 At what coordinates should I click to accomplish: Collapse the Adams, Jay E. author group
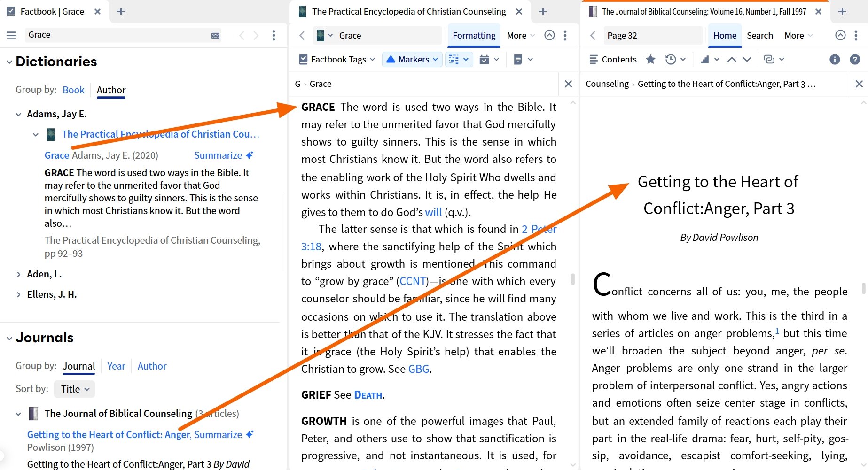click(x=18, y=114)
